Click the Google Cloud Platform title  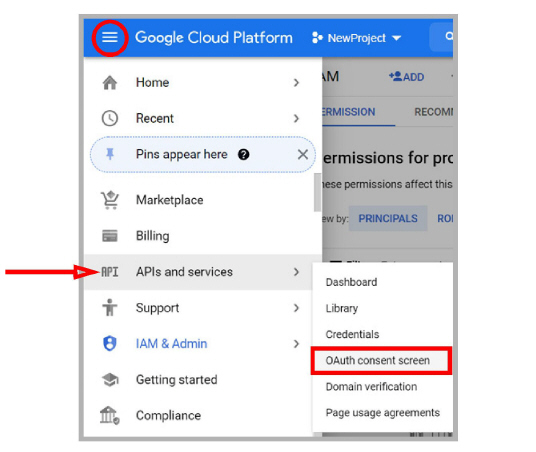(x=214, y=38)
